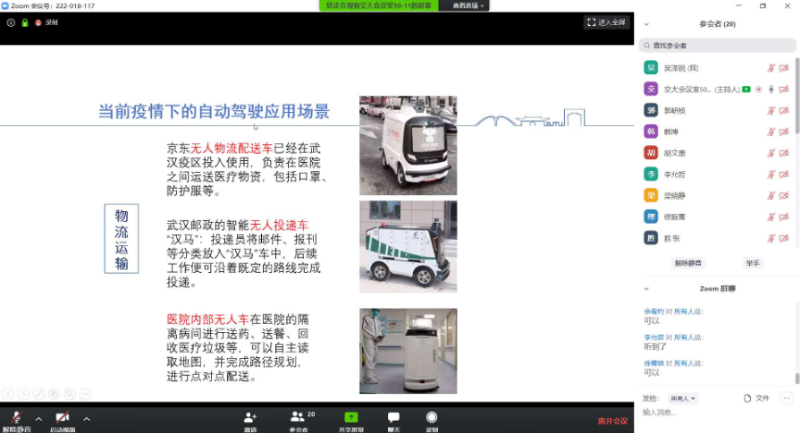Start video with the 启动视频 button
Viewport: 800px width, 433px height.
(62, 421)
